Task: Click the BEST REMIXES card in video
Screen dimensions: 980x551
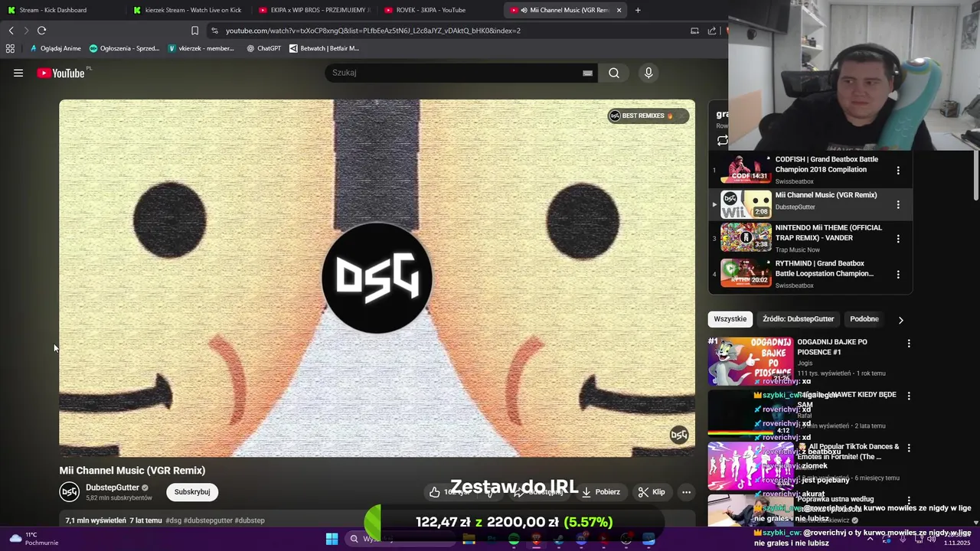Action: click(647, 116)
